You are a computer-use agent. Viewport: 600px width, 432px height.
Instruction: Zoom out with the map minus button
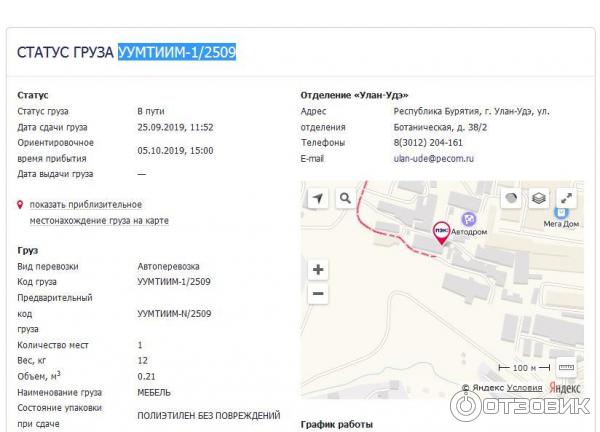[318, 294]
